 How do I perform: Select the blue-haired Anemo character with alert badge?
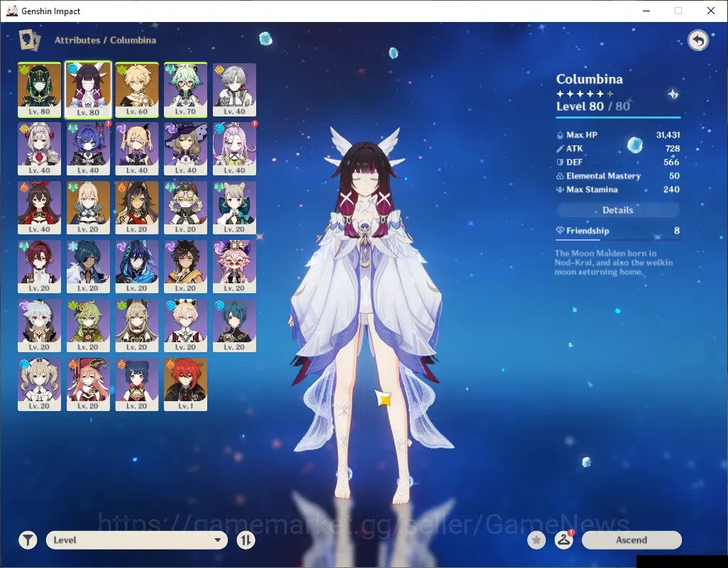tap(88, 148)
